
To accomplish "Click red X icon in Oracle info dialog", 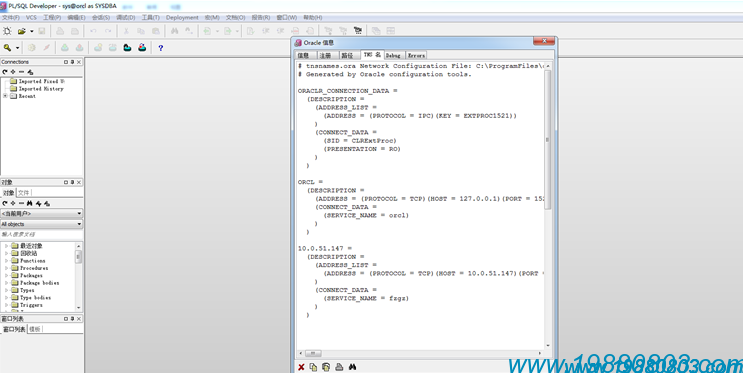I will pyautogui.click(x=301, y=367).
